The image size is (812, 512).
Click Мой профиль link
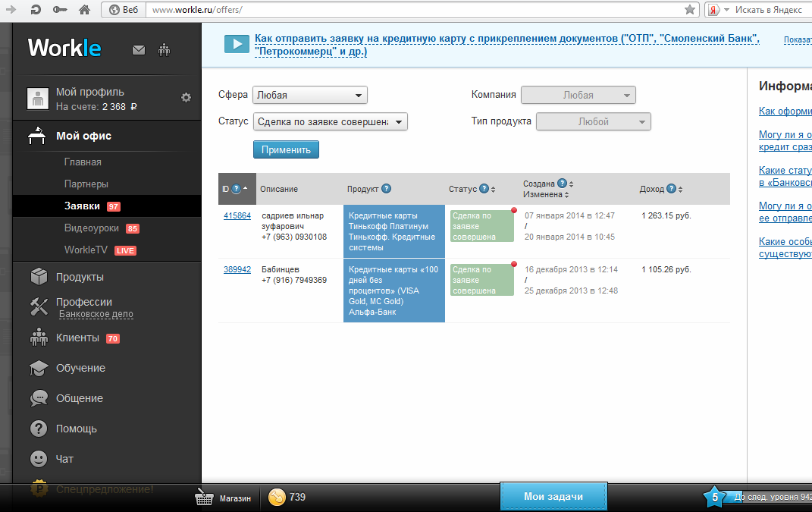tap(90, 92)
